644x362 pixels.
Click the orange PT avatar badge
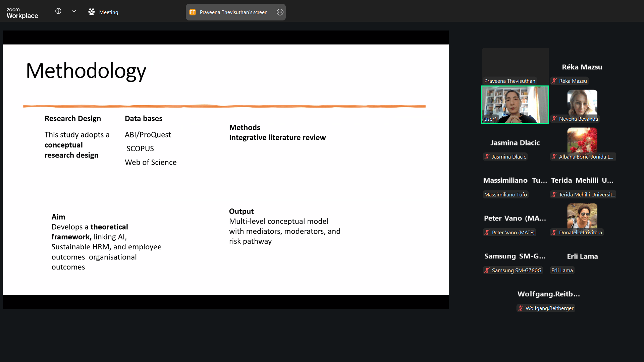(193, 12)
